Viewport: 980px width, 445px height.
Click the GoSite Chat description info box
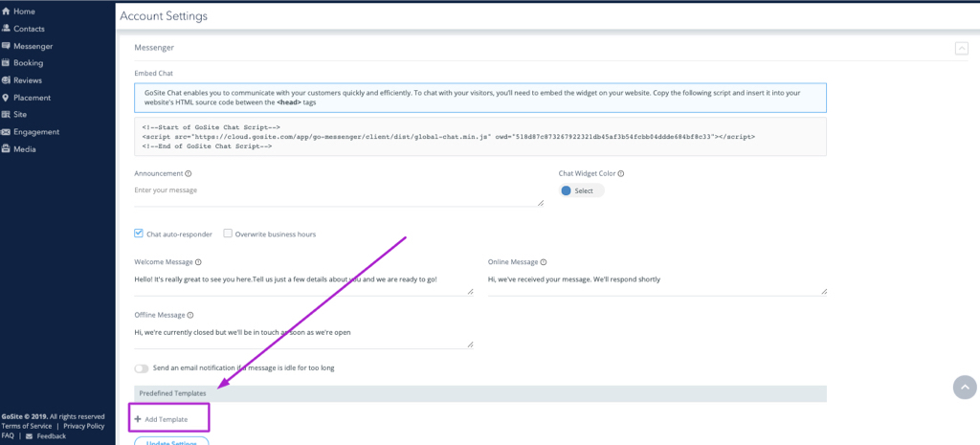pos(480,98)
